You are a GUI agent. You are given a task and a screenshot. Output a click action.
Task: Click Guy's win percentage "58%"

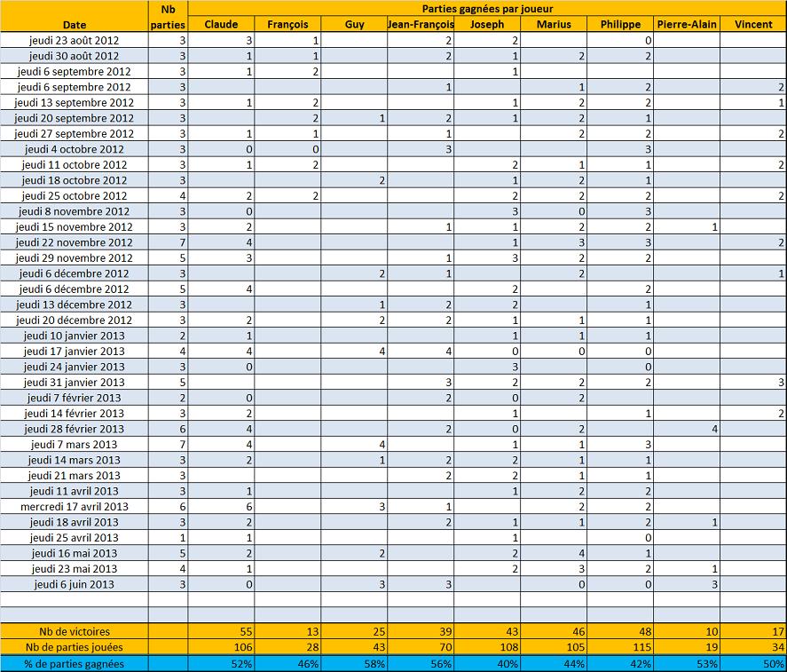354,664
